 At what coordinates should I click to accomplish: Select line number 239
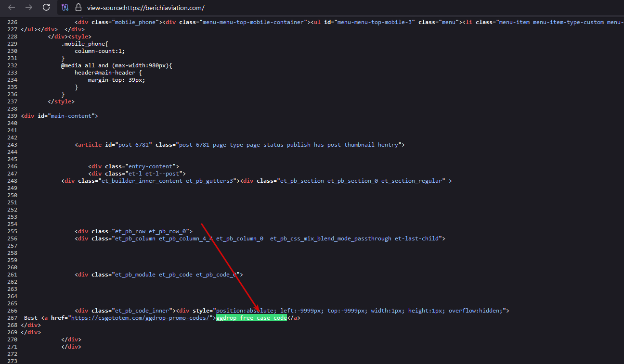click(12, 116)
